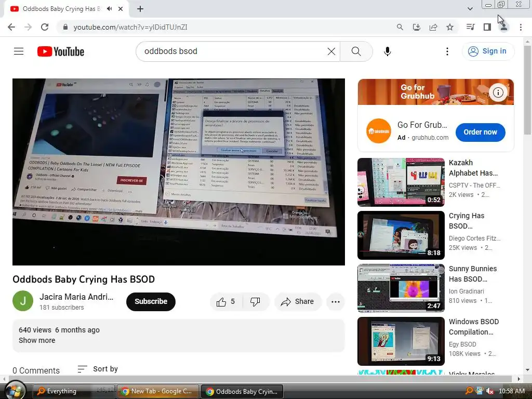Open the Kazakh Alphabet video thumbnail
The height and width of the screenshot is (399, 532).
(x=401, y=182)
